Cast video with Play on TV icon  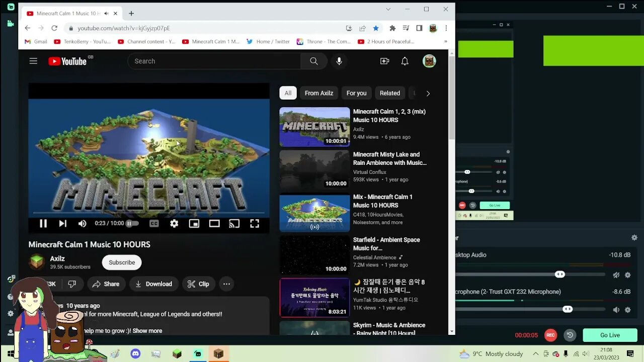tap(234, 224)
